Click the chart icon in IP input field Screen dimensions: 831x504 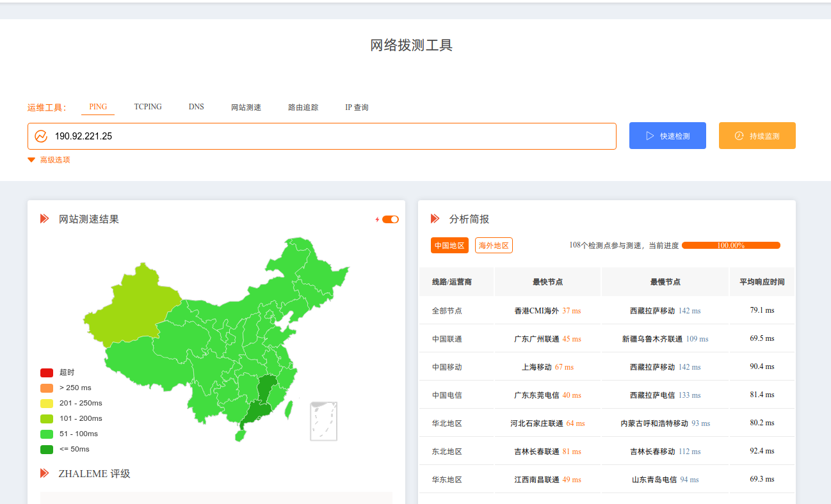(41, 136)
